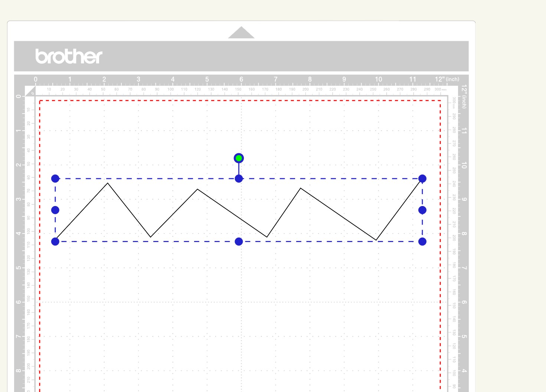Click the top-left blue selection handle
The height and width of the screenshot is (392, 546).
(55, 178)
